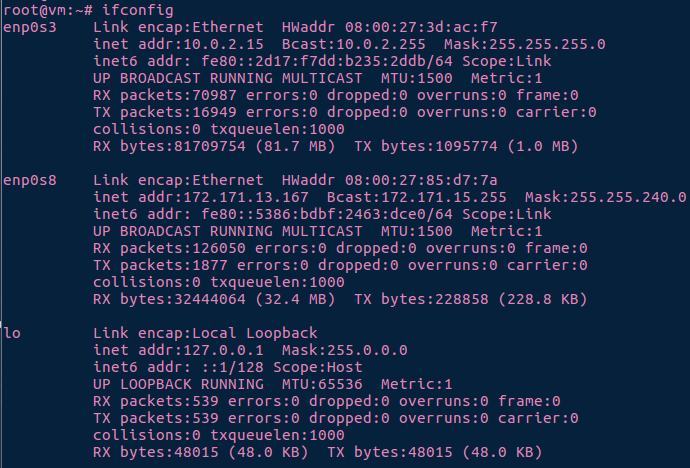Click the root@vm prompt
This screenshot has height=468, width=690.
pos(34,10)
